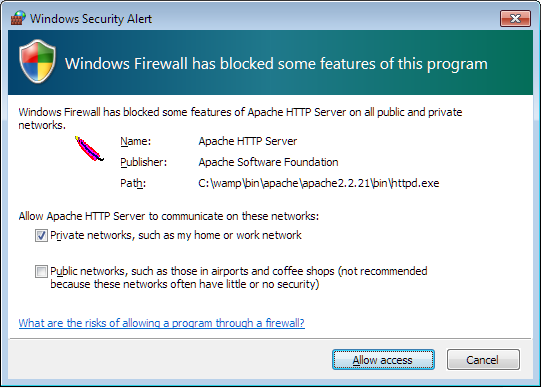Click the Windows Firewall brick wall title icon

(18, 18)
